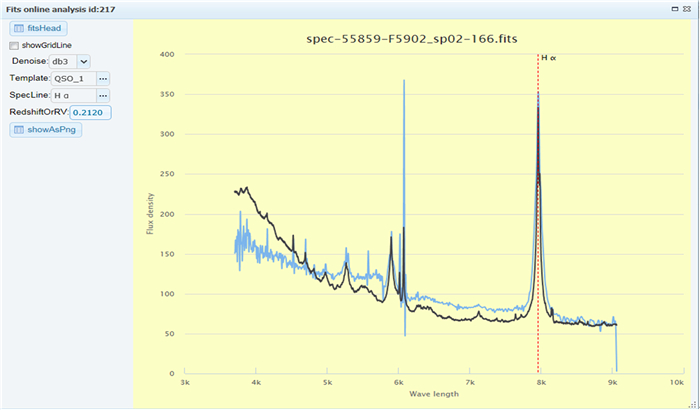This screenshot has height=410, width=700.
Task: Click the 10k tick on wavelength axis
Action: (x=676, y=381)
